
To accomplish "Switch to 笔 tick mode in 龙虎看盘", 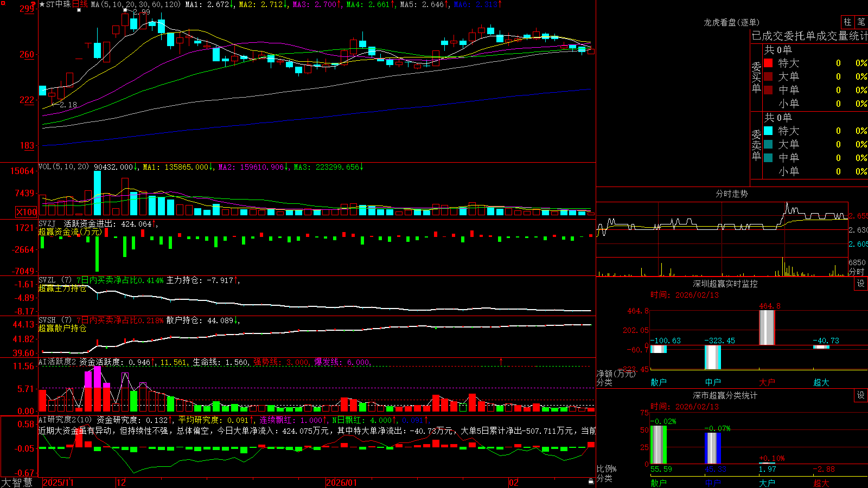I will click(861, 22).
